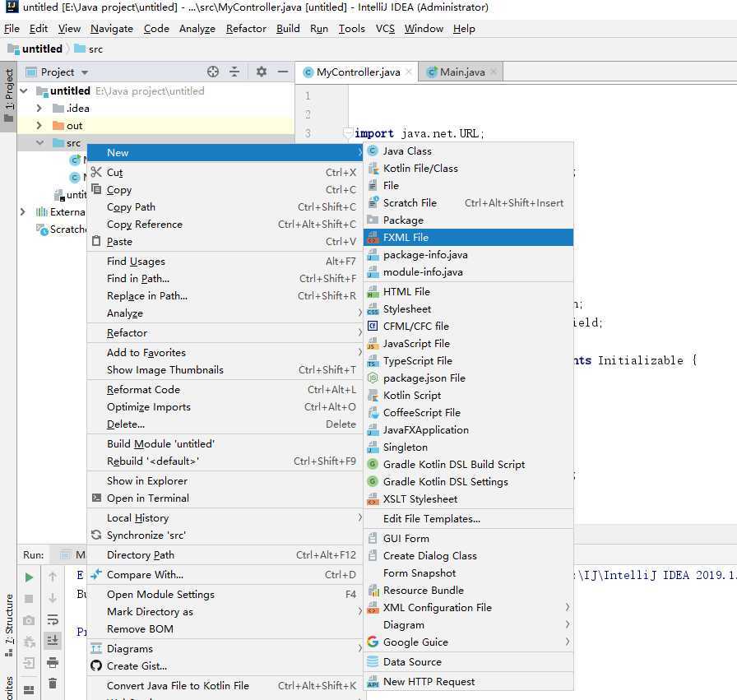Close the Main.java tab

[x=493, y=72]
